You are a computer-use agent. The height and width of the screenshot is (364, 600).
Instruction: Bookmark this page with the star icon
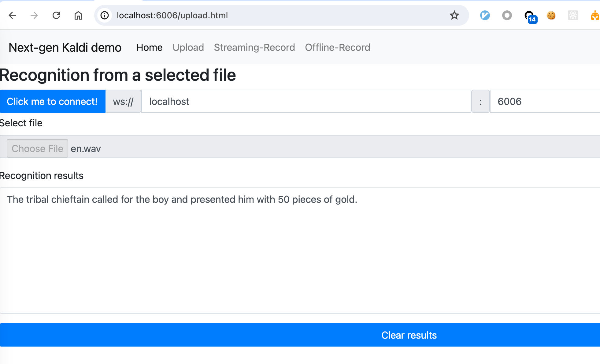(x=454, y=15)
